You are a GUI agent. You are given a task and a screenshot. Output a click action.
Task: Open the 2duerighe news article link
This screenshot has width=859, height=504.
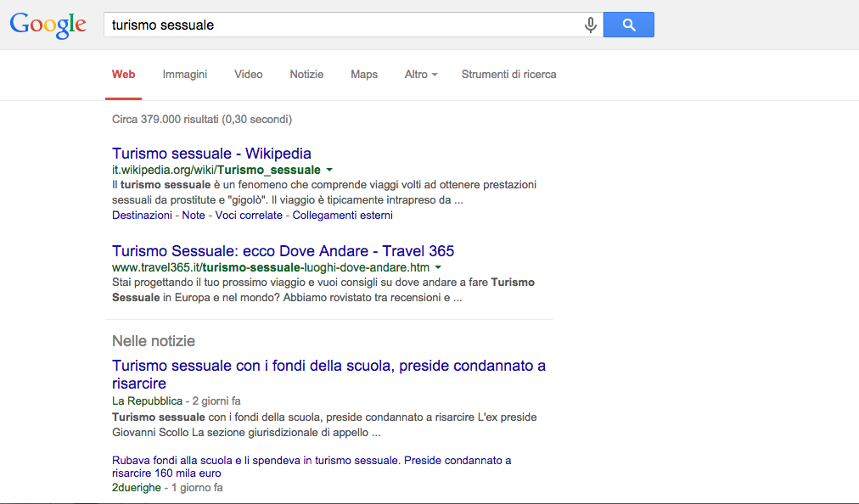pos(312,467)
